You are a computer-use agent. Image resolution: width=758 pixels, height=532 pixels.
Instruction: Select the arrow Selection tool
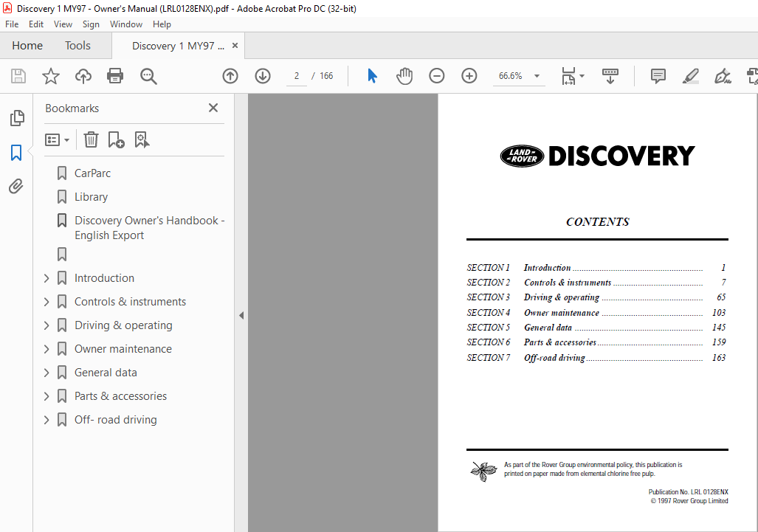pyautogui.click(x=372, y=76)
